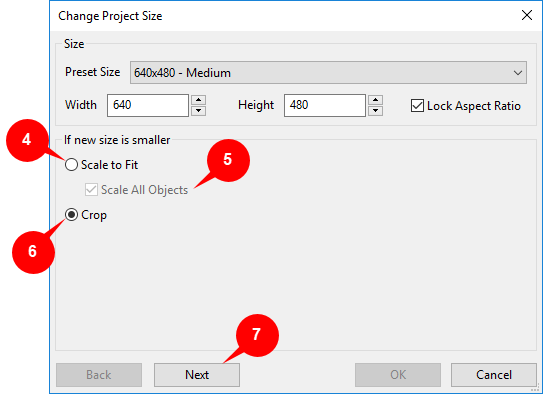Click the Next button
This screenshot has height=394, width=543.
(x=197, y=375)
